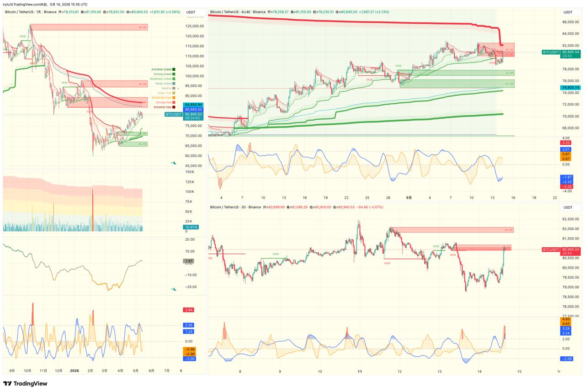585x392 pixels.
Task: Click the 1.24 blue indicator value label
Action: pyautogui.click(x=189, y=331)
